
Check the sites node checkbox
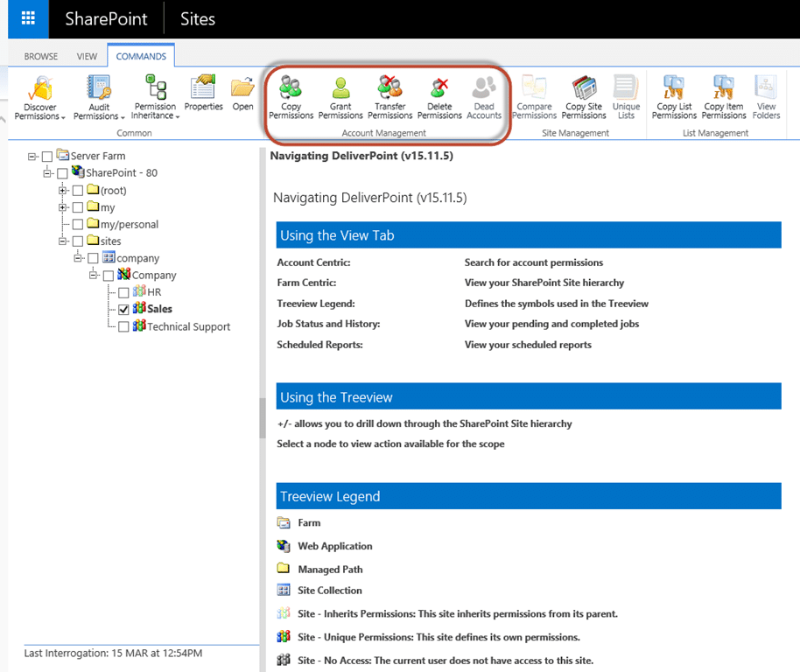[78, 241]
